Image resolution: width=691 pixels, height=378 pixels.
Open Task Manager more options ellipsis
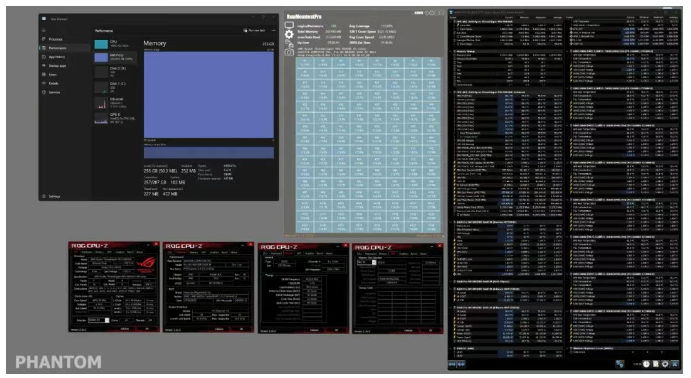click(273, 30)
